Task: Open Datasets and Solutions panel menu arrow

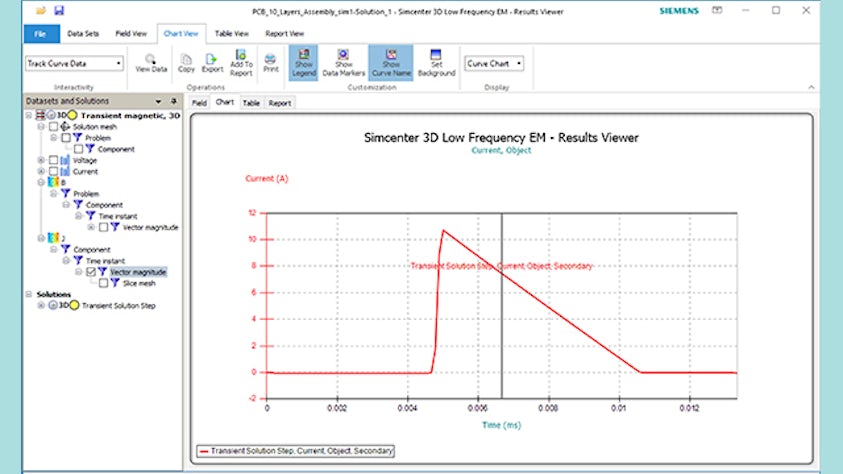Action: pos(158,101)
